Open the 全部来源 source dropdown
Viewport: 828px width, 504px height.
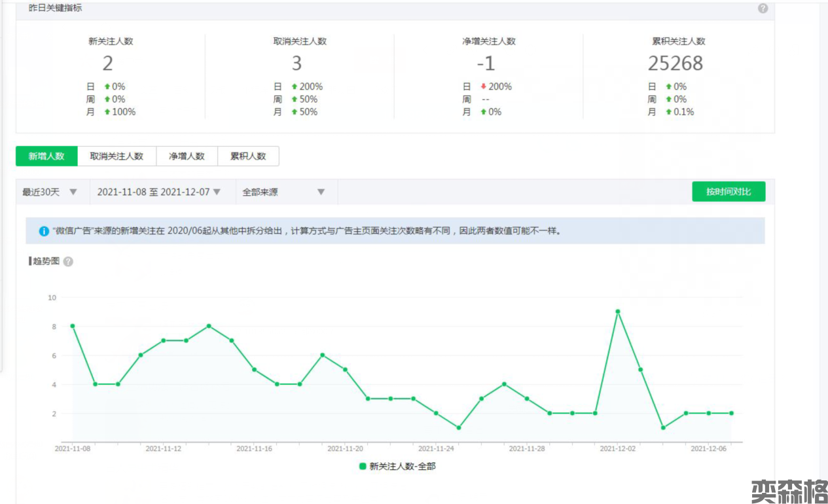click(x=283, y=192)
